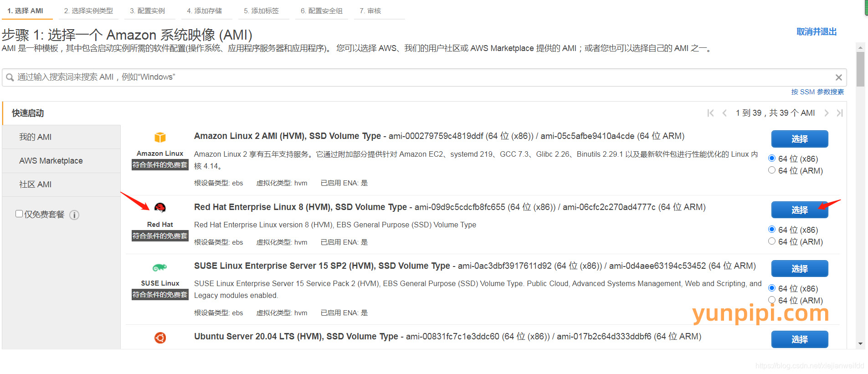Go to previous page of AMI list
This screenshot has height=374, width=868.
click(x=724, y=113)
